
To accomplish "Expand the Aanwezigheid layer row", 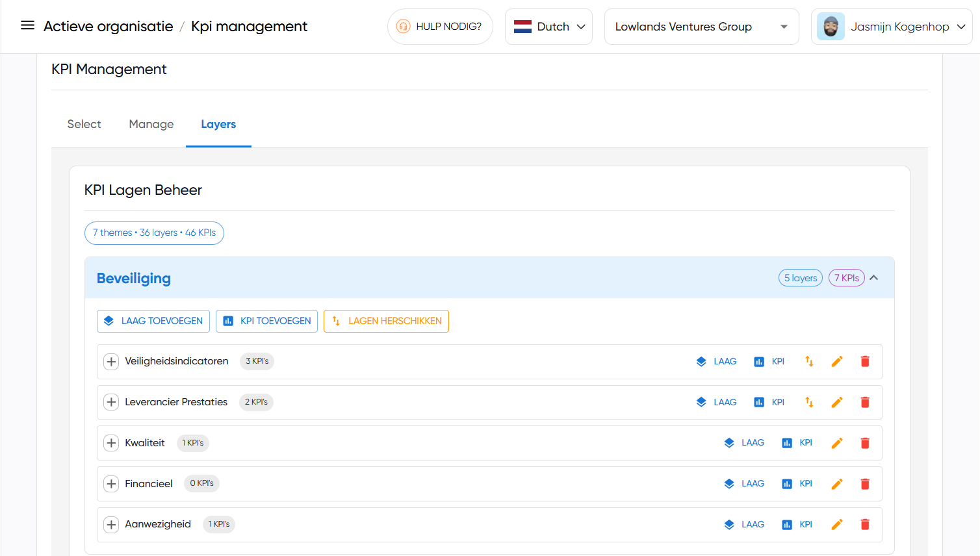I will click(111, 525).
